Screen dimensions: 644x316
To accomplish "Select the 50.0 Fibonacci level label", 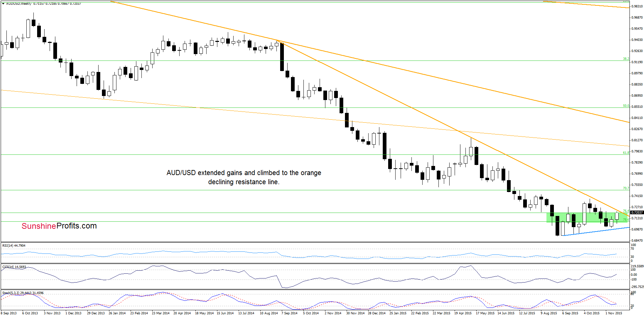I will [626, 106].
